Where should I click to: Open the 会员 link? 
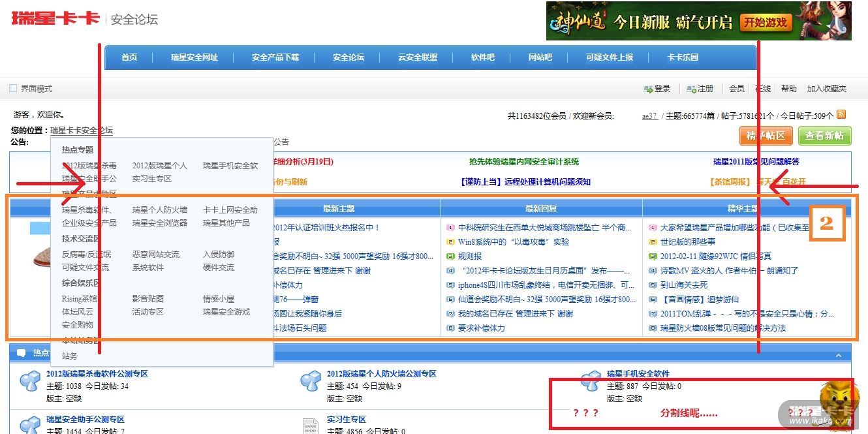tap(737, 89)
